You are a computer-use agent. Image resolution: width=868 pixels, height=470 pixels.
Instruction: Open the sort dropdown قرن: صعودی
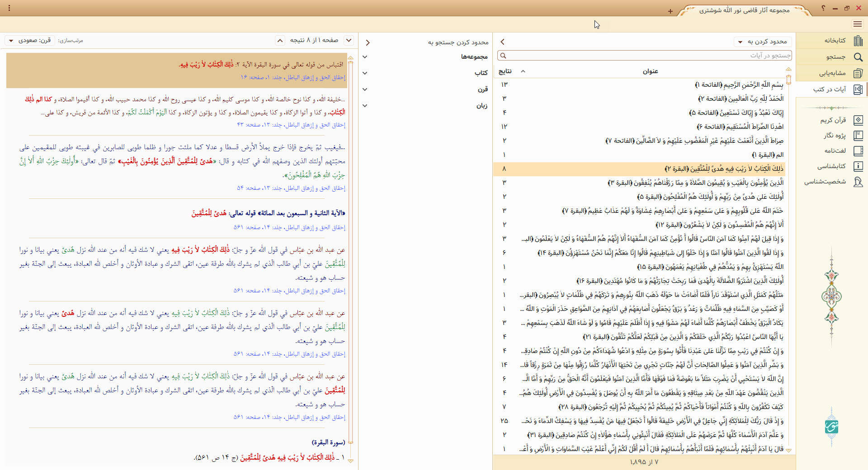pos(30,41)
